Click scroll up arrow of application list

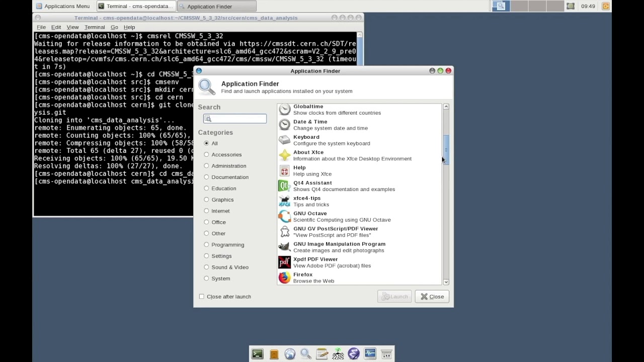pyautogui.click(x=446, y=107)
